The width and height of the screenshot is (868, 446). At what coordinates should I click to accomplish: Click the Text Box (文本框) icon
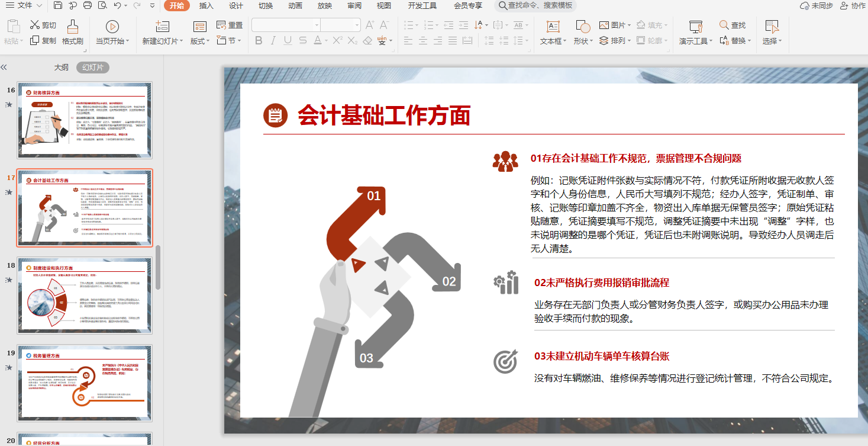coord(553,27)
